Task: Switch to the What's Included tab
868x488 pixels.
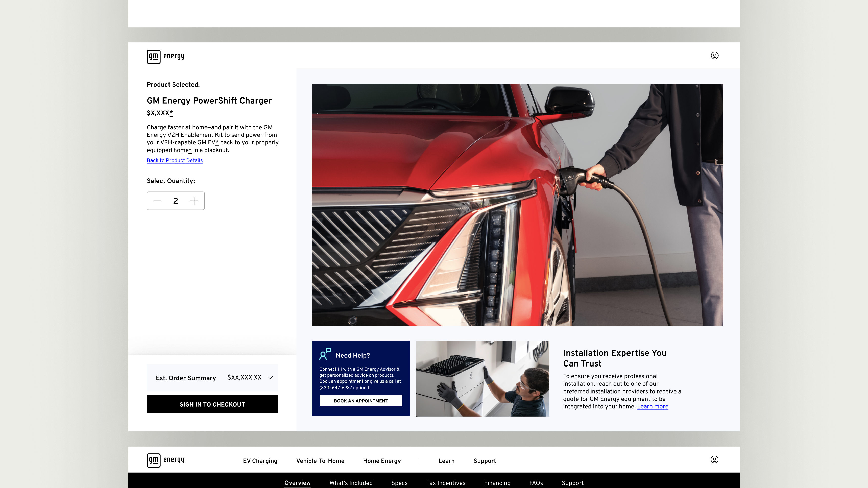Action: point(351,483)
